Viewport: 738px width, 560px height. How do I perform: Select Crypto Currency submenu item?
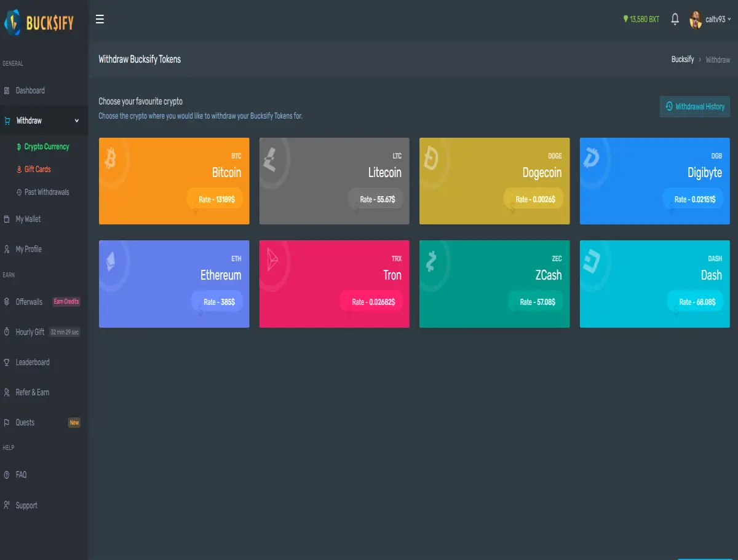(47, 147)
